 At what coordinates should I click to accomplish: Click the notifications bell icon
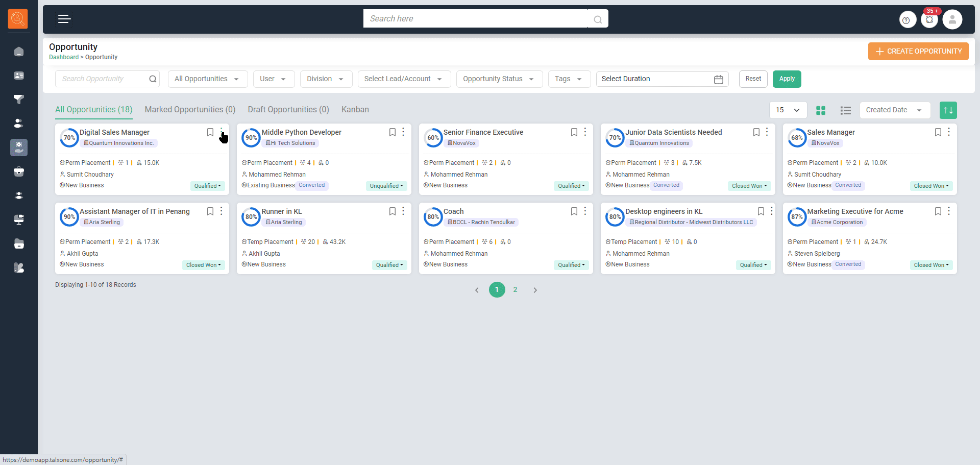(929, 20)
